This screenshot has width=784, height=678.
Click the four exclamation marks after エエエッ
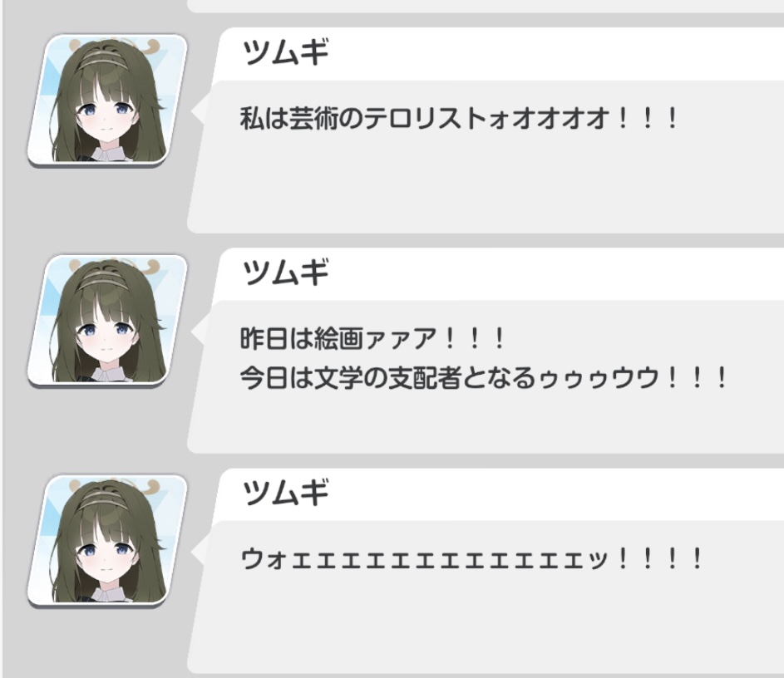659,558
